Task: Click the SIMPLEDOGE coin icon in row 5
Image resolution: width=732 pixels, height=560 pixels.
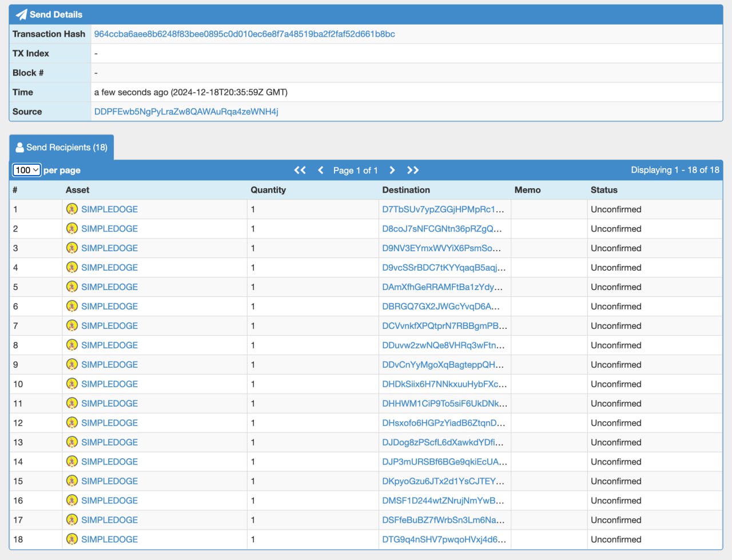Action: coord(72,287)
